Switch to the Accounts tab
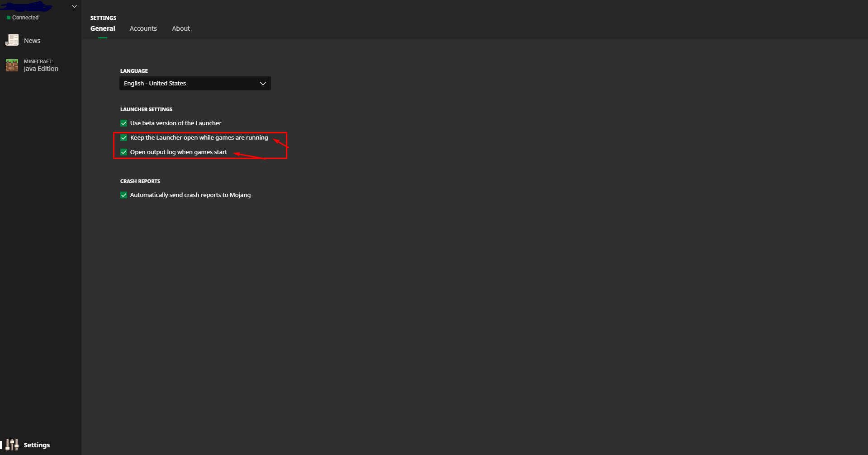Viewport: 868px width, 455px height. 143,28
